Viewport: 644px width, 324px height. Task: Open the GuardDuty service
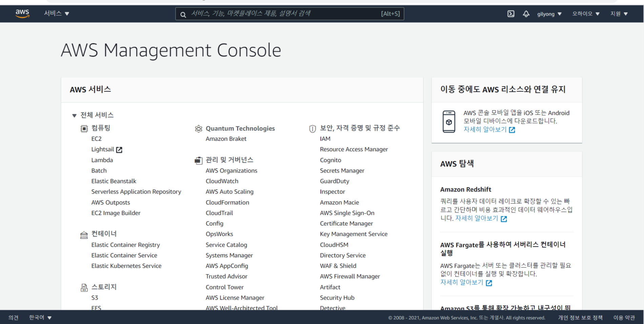(x=335, y=181)
